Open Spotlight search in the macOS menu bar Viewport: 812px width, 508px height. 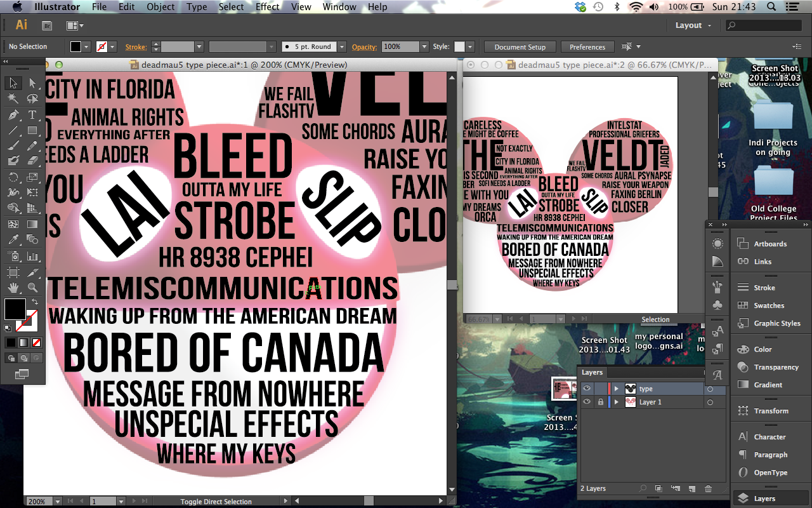click(772, 7)
